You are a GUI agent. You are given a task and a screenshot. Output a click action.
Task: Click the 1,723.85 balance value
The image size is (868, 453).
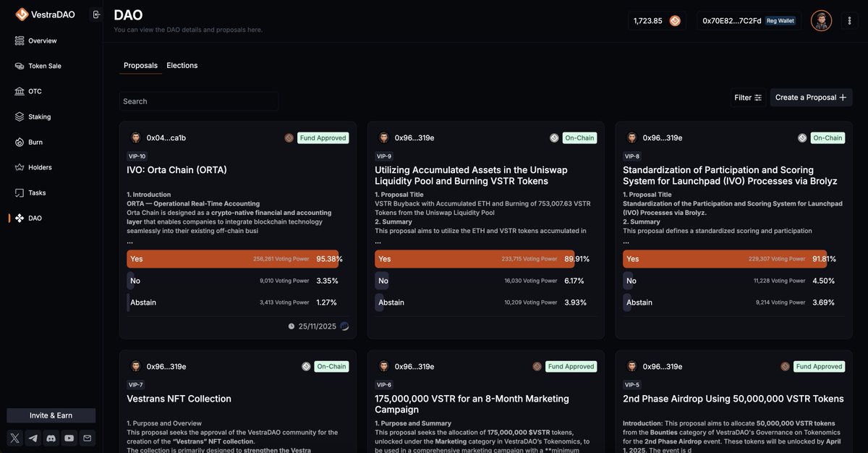click(x=648, y=21)
